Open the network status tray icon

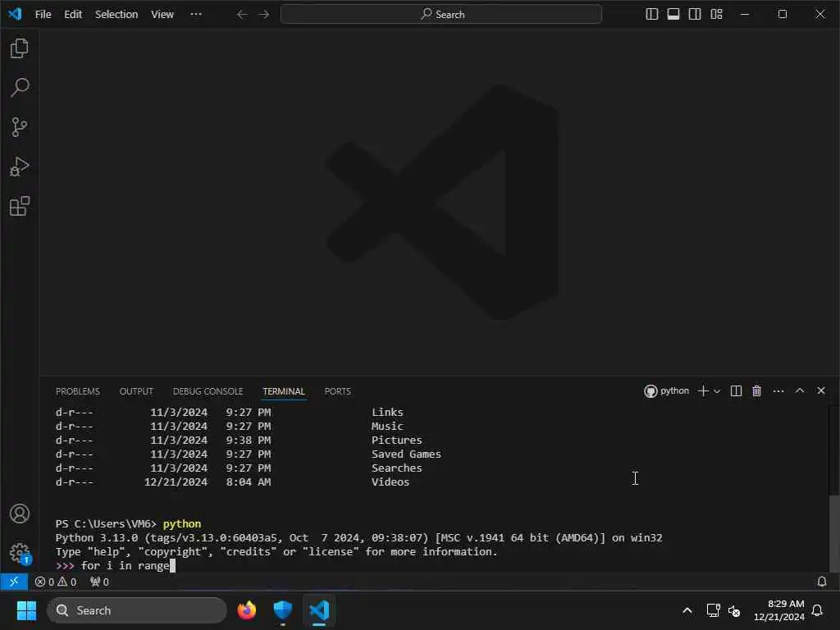point(713,610)
